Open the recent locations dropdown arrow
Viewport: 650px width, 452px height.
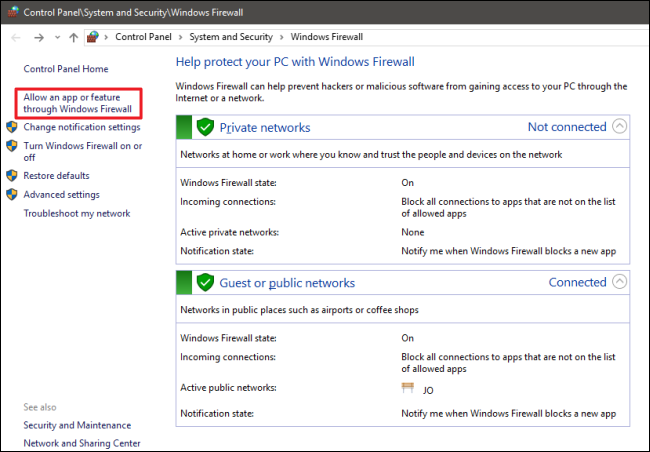pyautogui.click(x=57, y=37)
